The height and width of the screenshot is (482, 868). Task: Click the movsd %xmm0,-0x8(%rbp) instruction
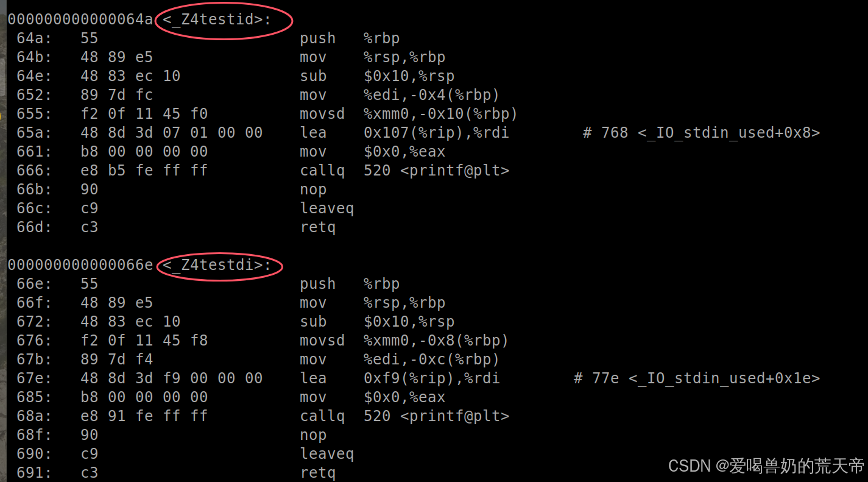(x=404, y=341)
